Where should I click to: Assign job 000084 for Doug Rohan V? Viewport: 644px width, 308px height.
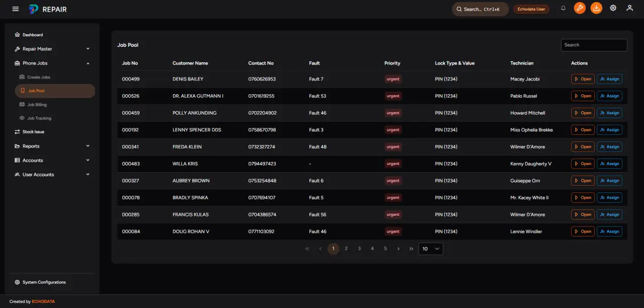pyautogui.click(x=609, y=232)
